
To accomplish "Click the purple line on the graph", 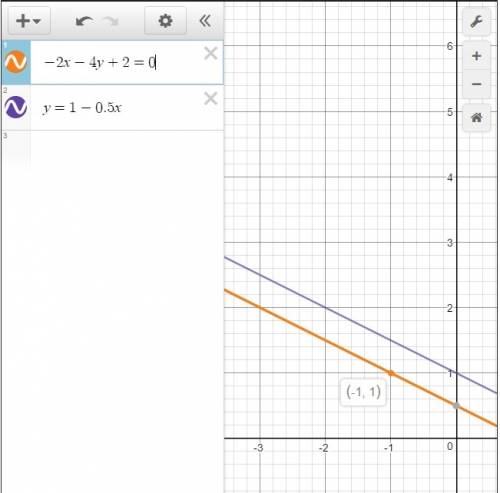I will (325, 307).
